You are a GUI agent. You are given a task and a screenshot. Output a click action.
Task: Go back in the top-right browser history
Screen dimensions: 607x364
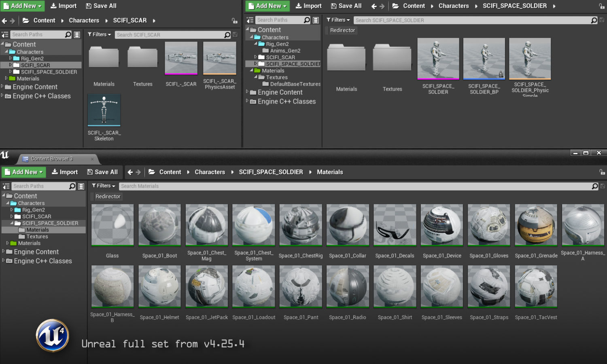coord(374,6)
